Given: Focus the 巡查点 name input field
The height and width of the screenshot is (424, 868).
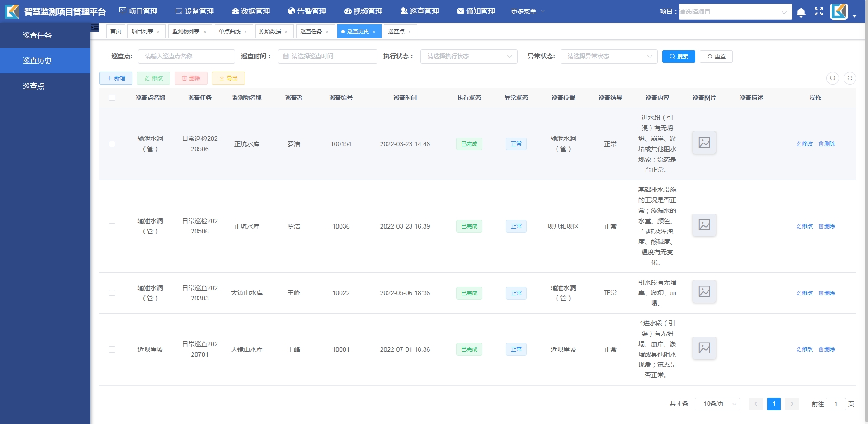Looking at the screenshot, I should click(x=186, y=57).
